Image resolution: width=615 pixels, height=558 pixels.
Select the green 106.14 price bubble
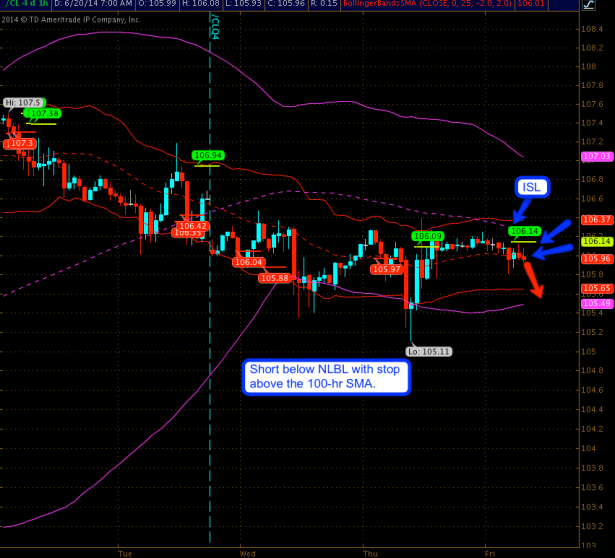pyautogui.click(x=526, y=231)
